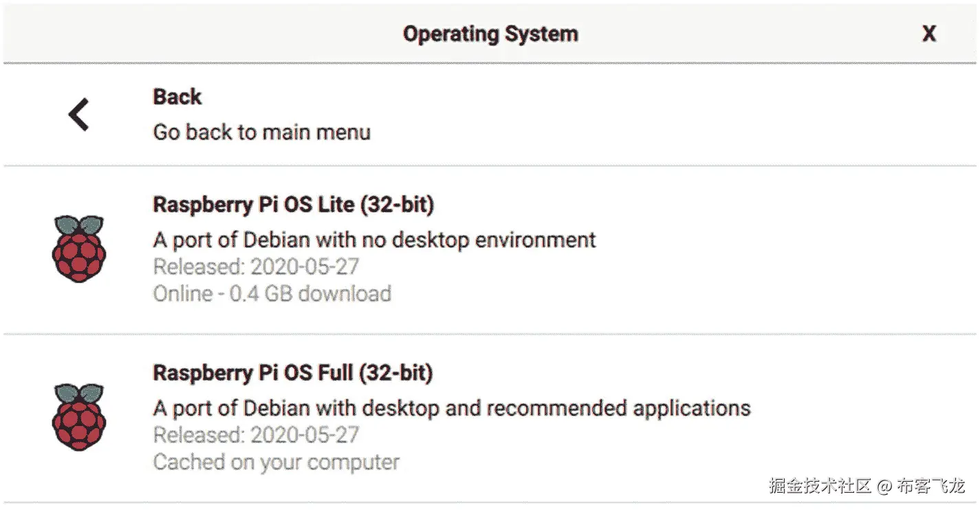Select Raspberry Pi OS Full (32-bit) title
The width and height of the screenshot is (980, 510).
[x=292, y=373]
